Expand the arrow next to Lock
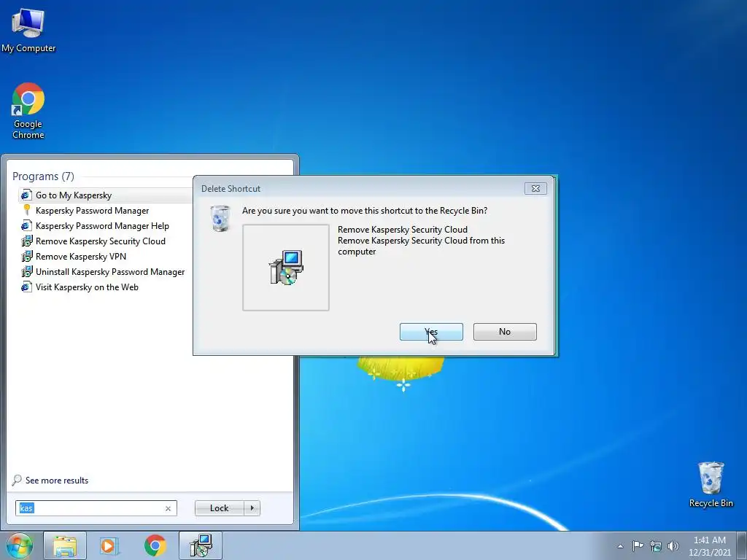This screenshot has width=747, height=560. coord(252,508)
